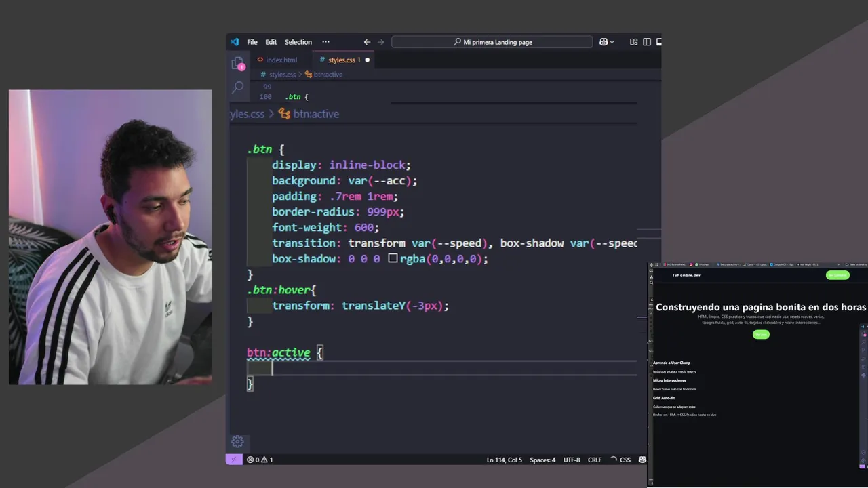
Task: Click the TuNombre.dev logo in the browser
Action: click(x=686, y=275)
